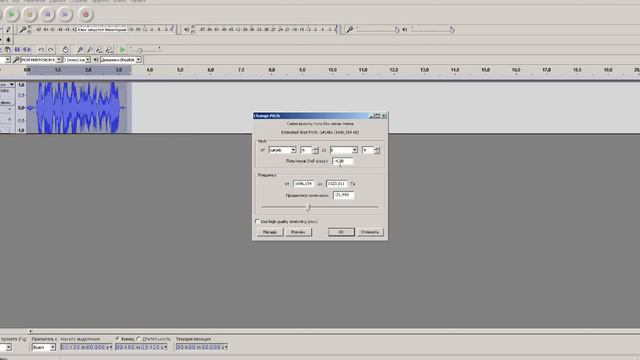The width and height of the screenshot is (640, 360).
Task: Click the timeline ruler at 5.0
Action: coord(180,70)
